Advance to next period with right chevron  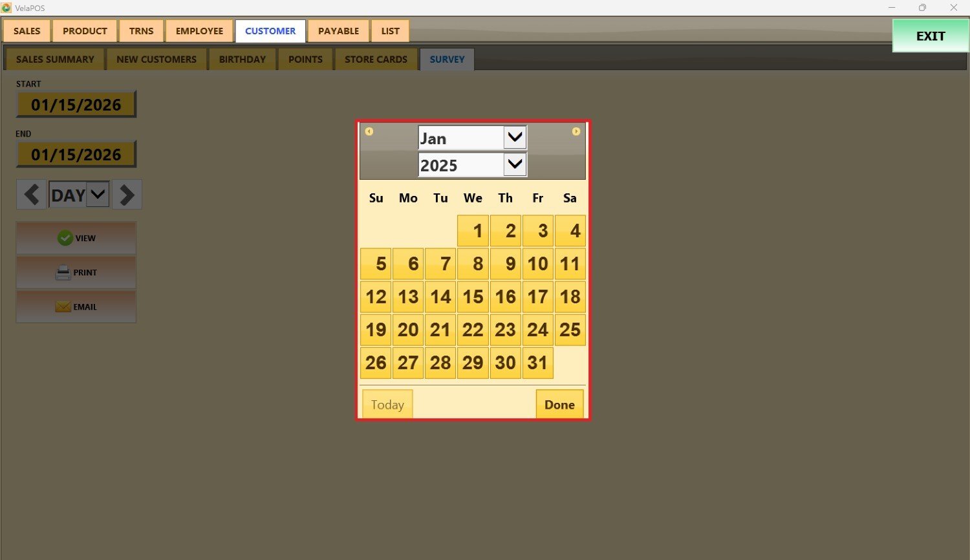127,195
